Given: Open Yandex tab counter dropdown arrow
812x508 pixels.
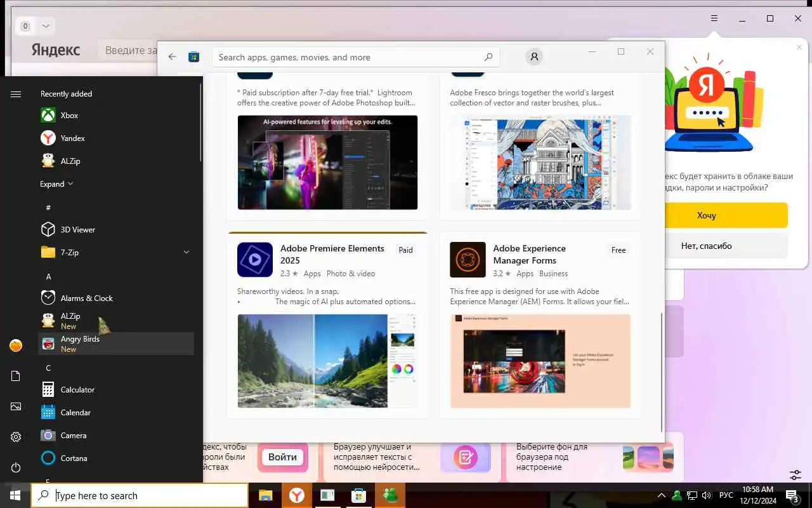Looking at the screenshot, I should click(46, 26).
